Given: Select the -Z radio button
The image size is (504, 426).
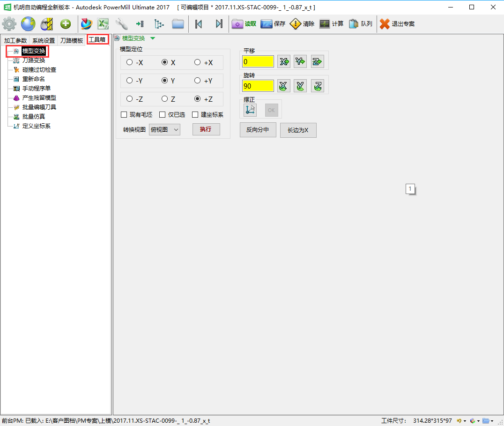Looking at the screenshot, I should point(130,99).
